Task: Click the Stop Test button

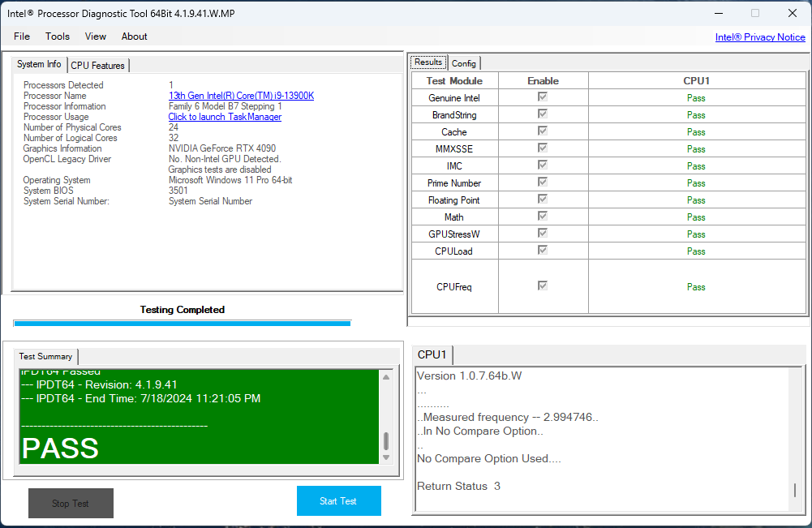Action: tap(71, 503)
